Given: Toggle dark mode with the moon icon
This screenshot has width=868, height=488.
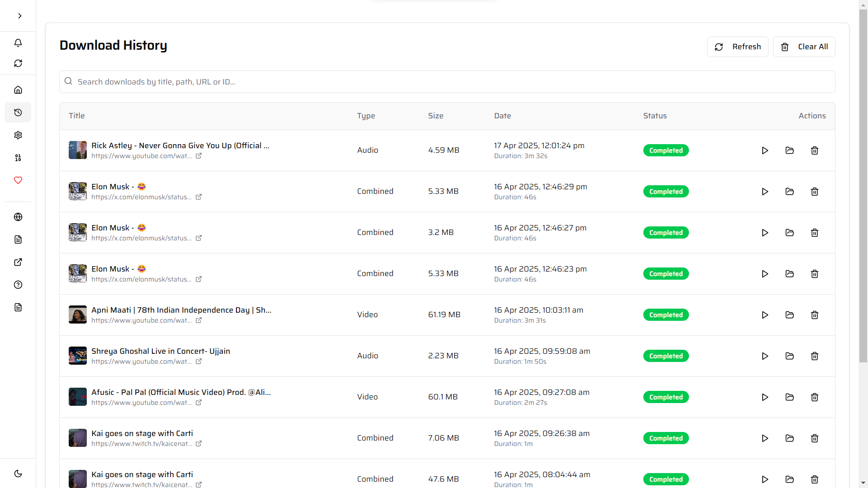Looking at the screenshot, I should (x=18, y=473).
